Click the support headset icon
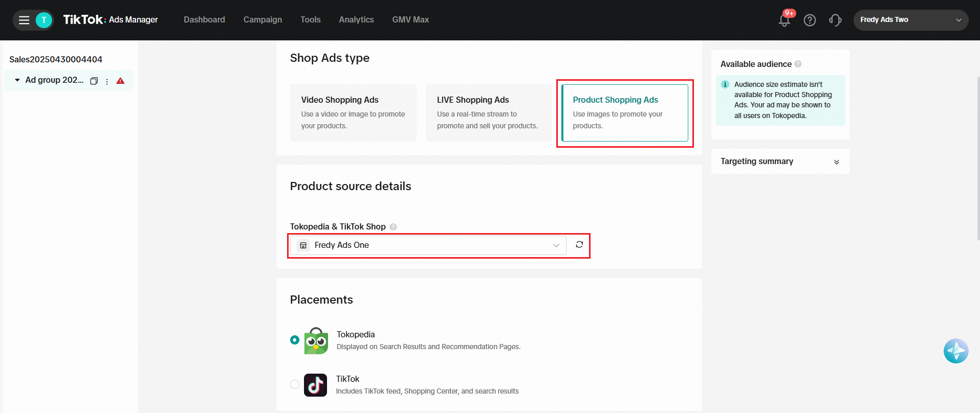This screenshot has width=980, height=413. coord(835,20)
